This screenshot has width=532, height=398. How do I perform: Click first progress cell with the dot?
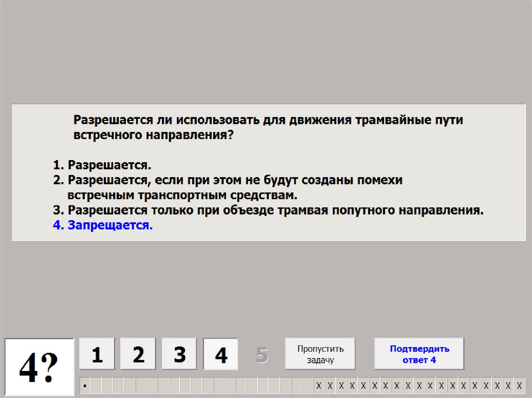coord(85,386)
